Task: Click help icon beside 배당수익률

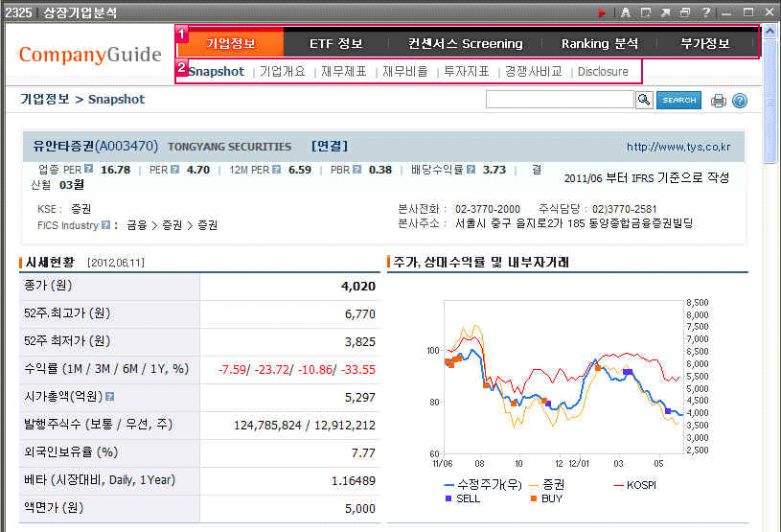Action: click(471, 170)
